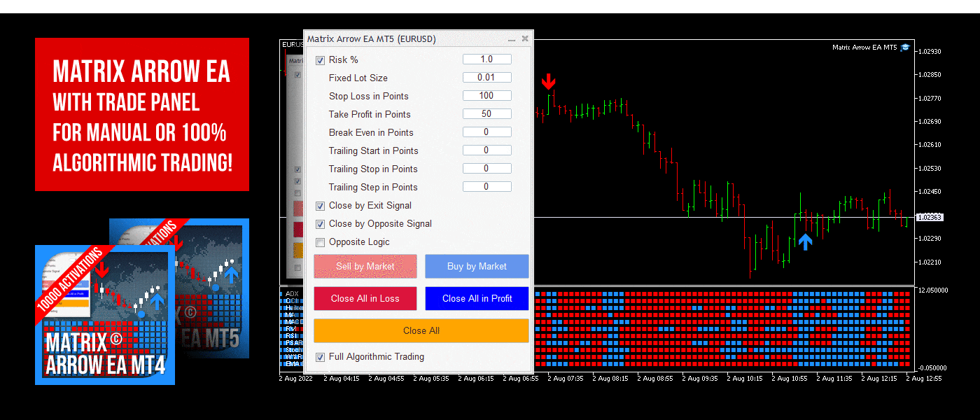This screenshot has height=420, width=980.
Task: Disable Close by Exit Signal
Action: tap(321, 206)
